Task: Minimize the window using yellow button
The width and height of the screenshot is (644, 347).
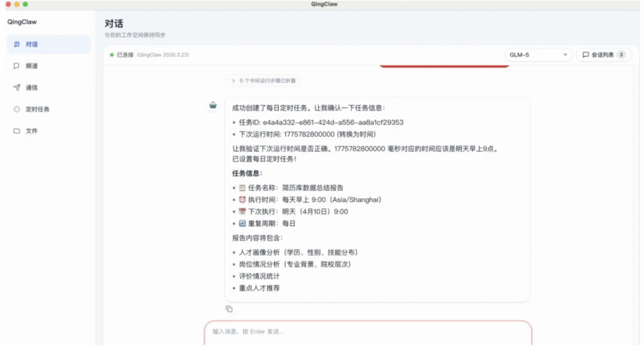Action: tap(17, 4)
